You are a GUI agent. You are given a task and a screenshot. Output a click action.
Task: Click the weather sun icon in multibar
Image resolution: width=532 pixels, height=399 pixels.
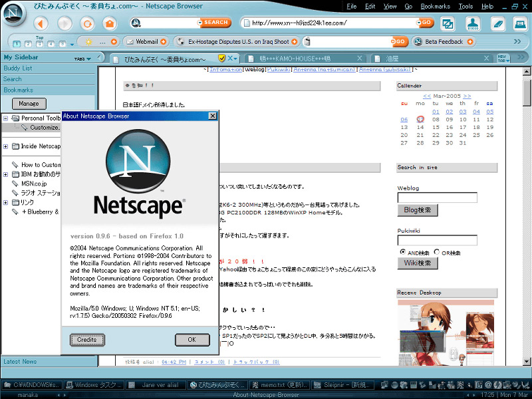(89, 42)
